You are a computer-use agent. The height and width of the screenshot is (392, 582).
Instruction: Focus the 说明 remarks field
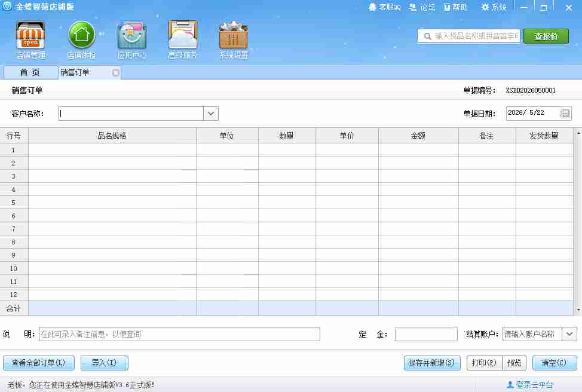tap(179, 334)
